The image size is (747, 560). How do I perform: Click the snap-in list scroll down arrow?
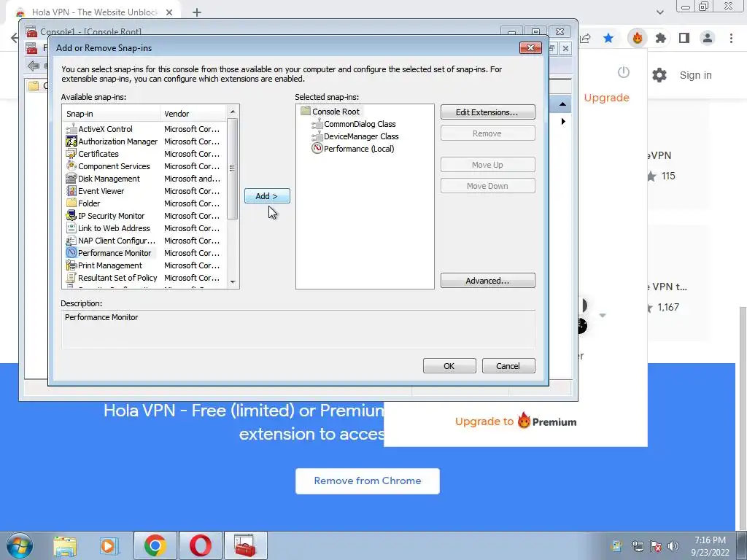point(233,282)
